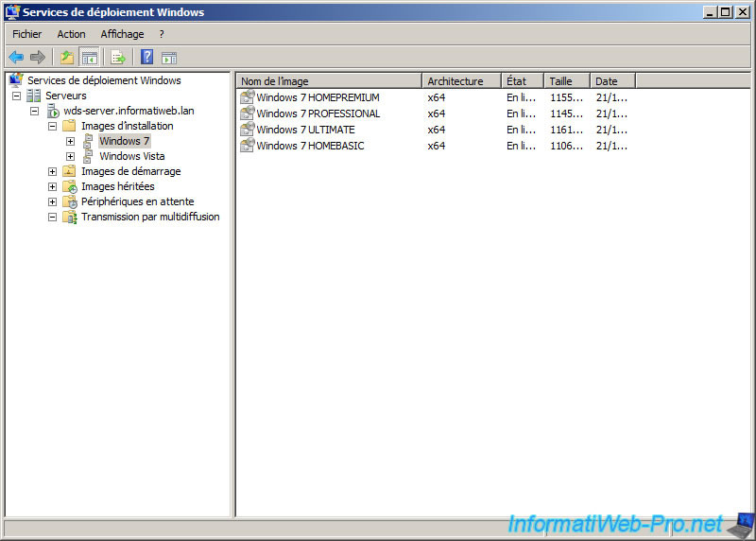The width and height of the screenshot is (756, 541).
Task: Click the Images de démarrage folder icon
Action: [69, 171]
